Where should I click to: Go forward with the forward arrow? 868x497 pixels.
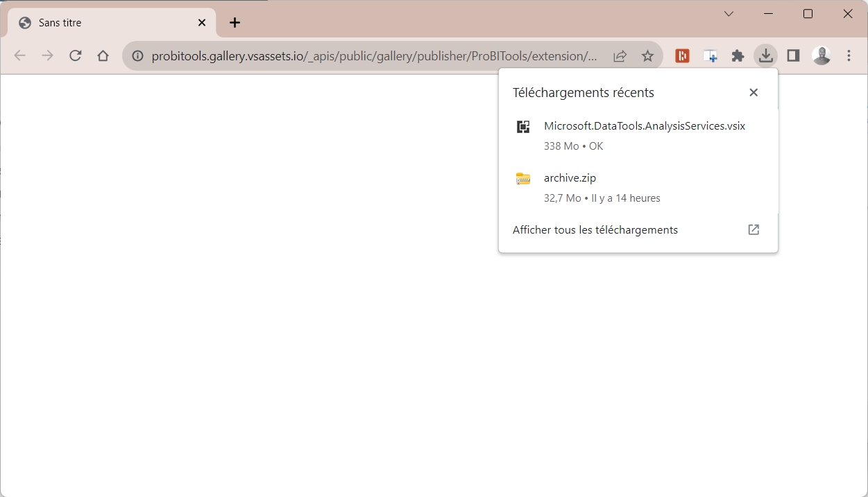(x=47, y=56)
